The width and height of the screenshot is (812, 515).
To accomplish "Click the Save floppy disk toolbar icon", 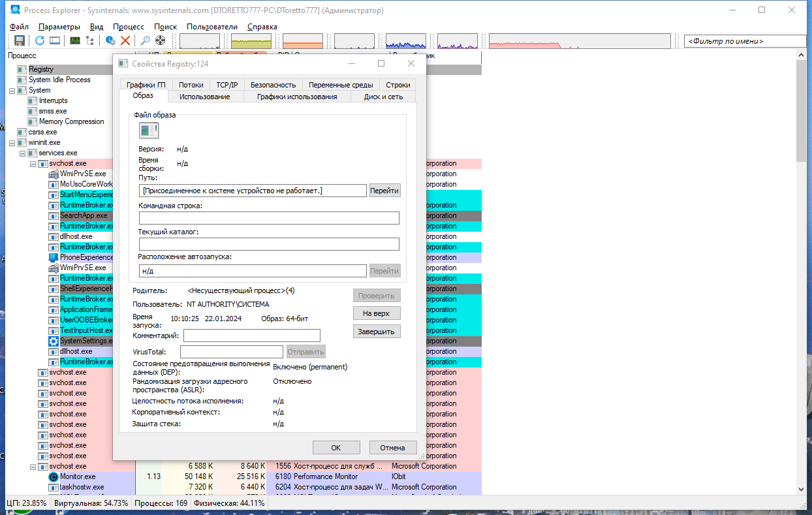I will (20, 40).
